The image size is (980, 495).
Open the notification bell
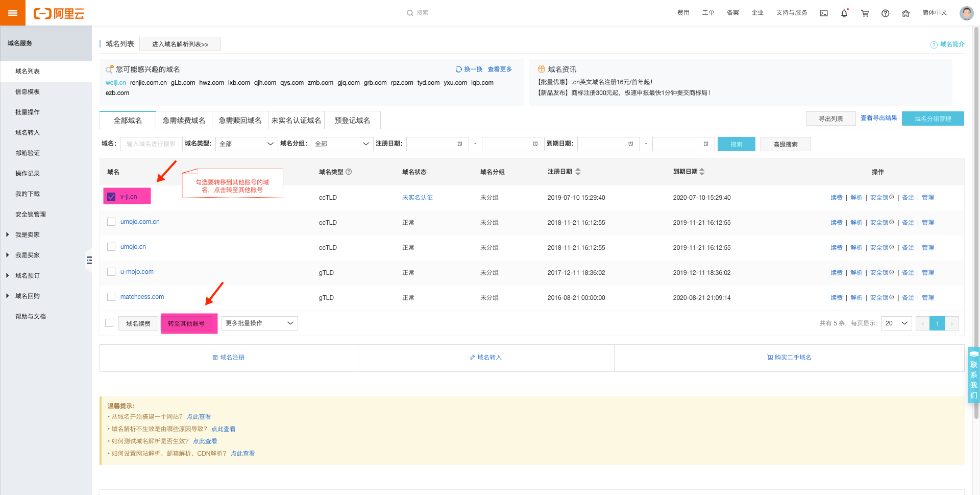(844, 13)
